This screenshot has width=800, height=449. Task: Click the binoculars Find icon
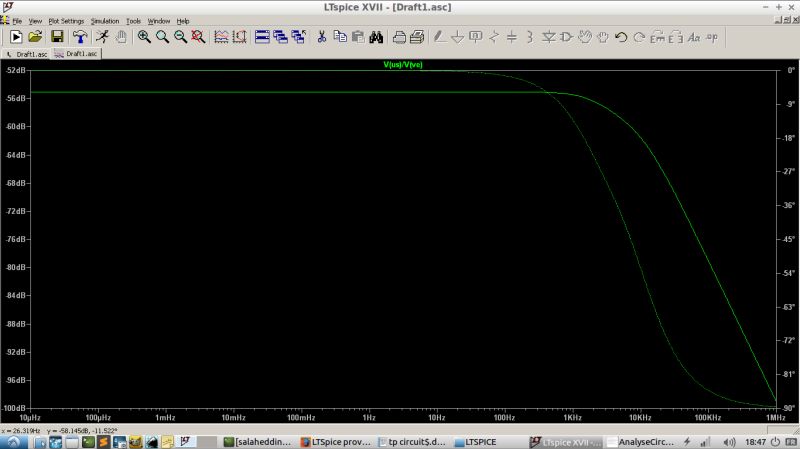(377, 37)
